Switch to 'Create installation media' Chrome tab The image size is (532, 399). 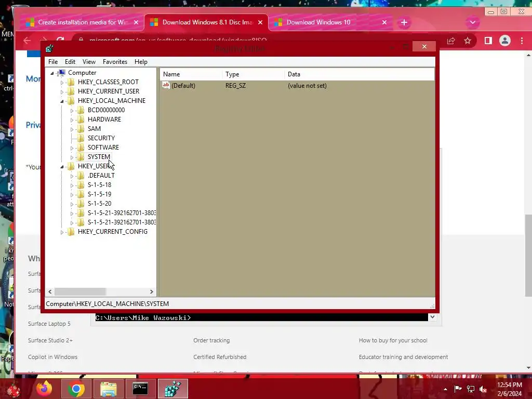tap(83, 22)
